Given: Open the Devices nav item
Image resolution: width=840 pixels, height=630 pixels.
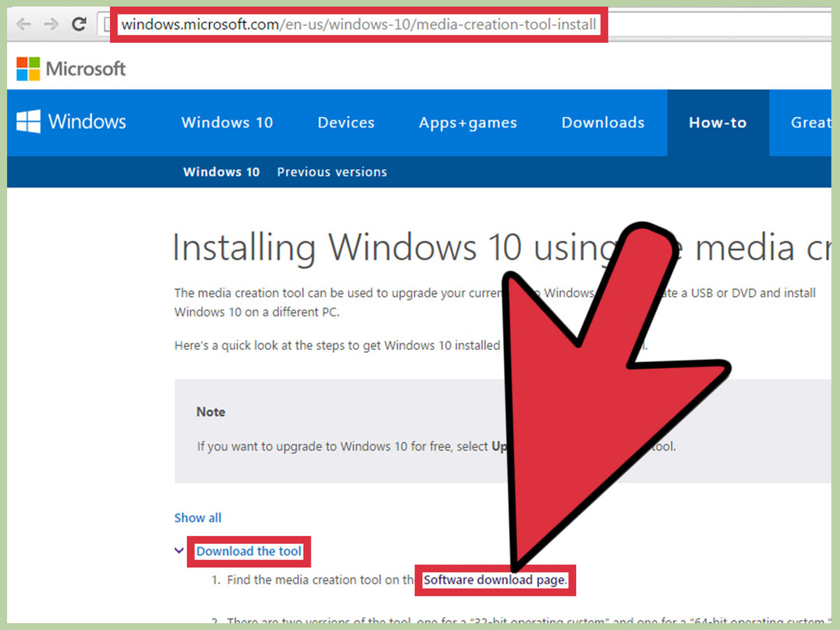Looking at the screenshot, I should point(346,122).
